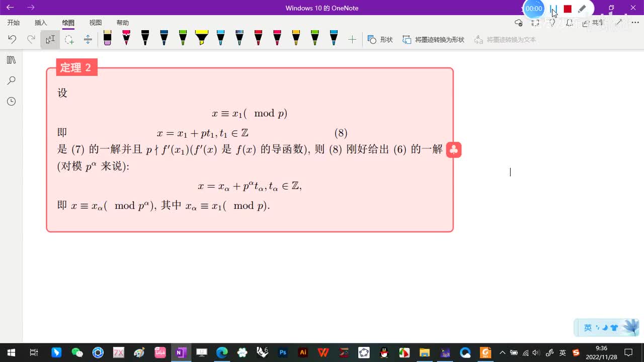Open Recent Notes clock icon

point(11,101)
